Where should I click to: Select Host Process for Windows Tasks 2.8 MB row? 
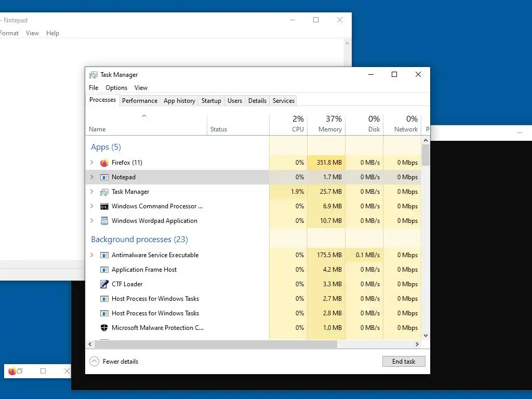[x=253, y=313]
